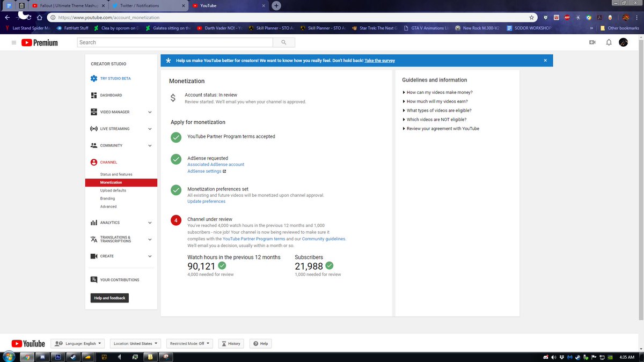Select Branding in sidebar
This screenshot has width=644, height=362.
tap(107, 198)
